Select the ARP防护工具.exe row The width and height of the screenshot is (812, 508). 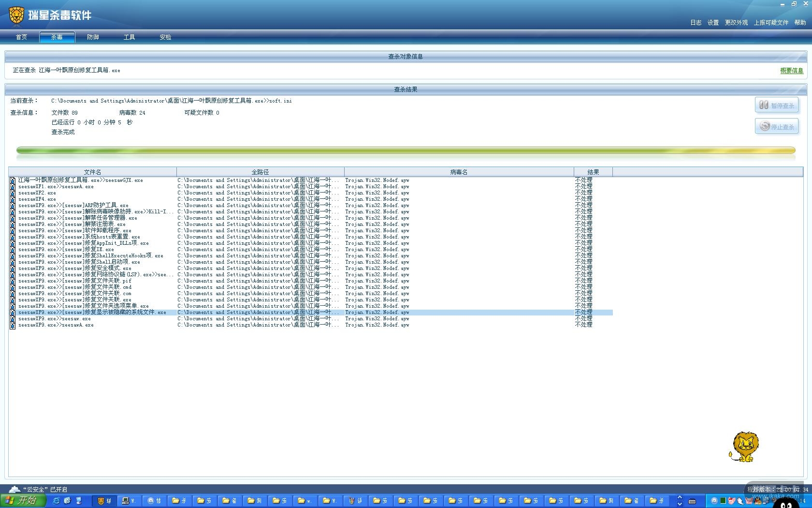pyautogui.click(x=311, y=205)
